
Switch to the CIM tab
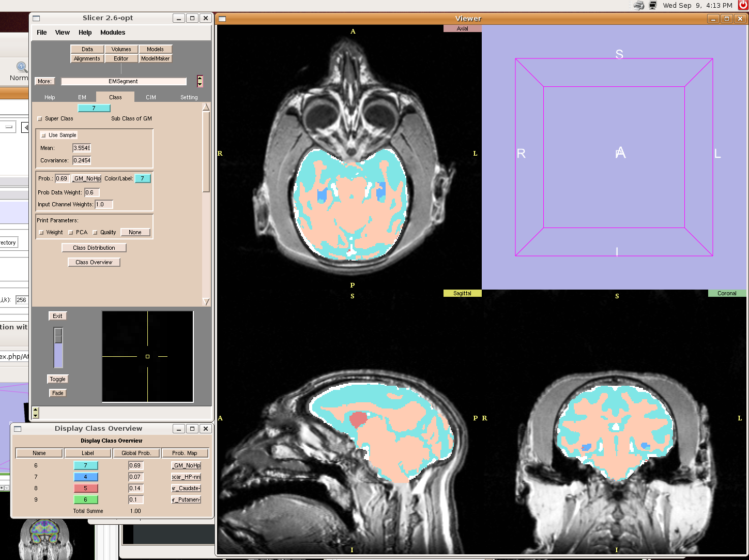point(150,97)
